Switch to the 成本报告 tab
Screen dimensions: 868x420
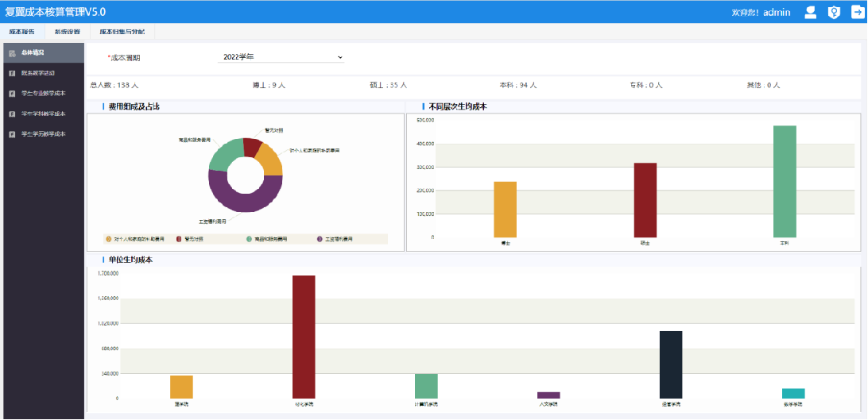22,32
